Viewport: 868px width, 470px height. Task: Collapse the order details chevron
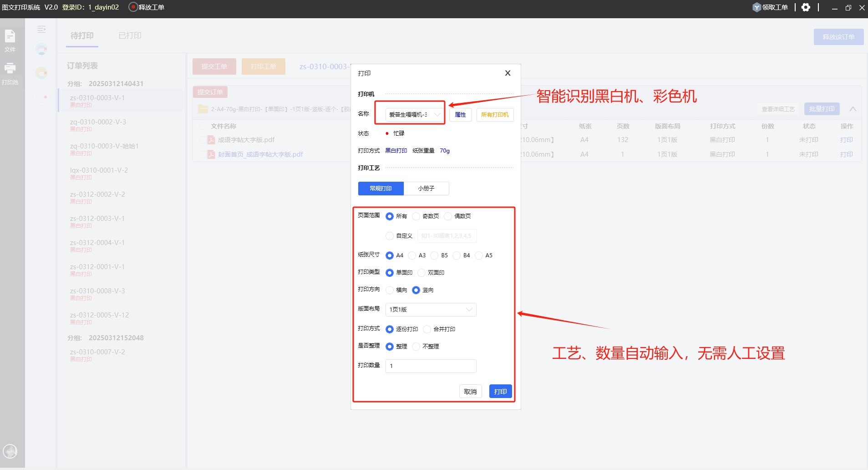tap(853, 109)
